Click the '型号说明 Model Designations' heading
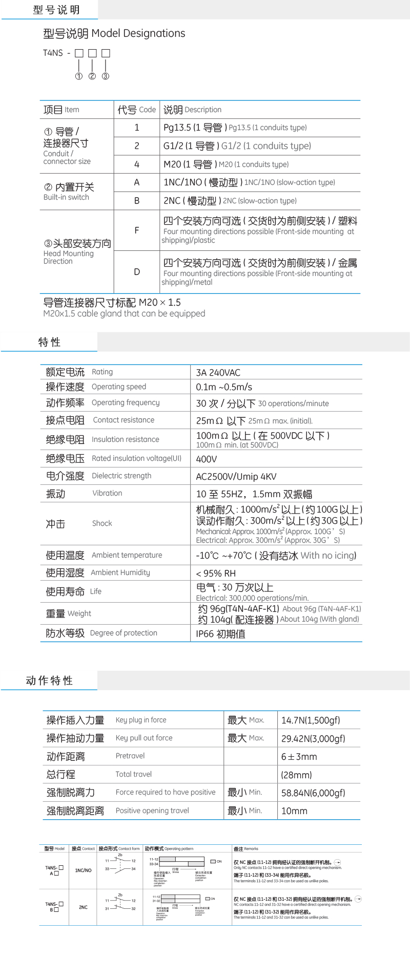 [x=114, y=33]
